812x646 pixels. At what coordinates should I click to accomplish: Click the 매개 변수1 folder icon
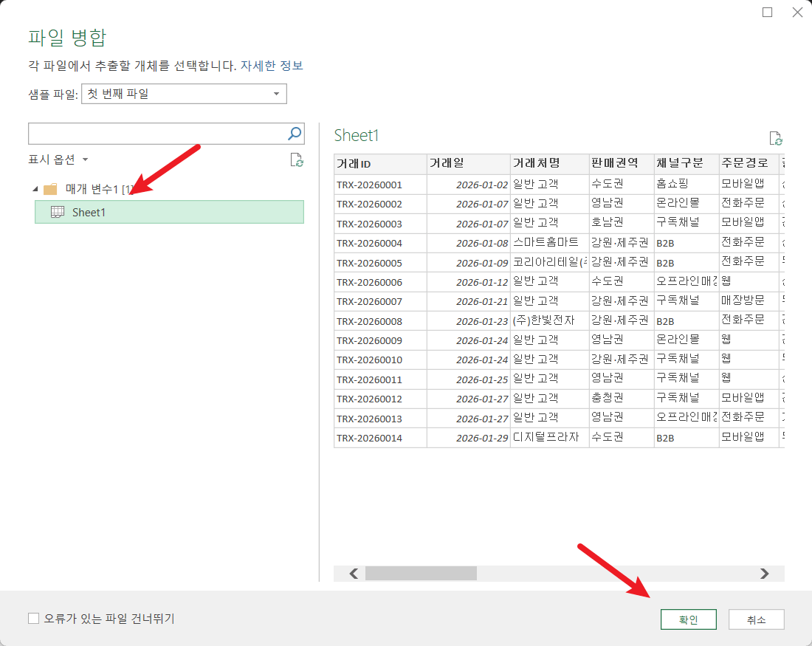[x=50, y=189]
